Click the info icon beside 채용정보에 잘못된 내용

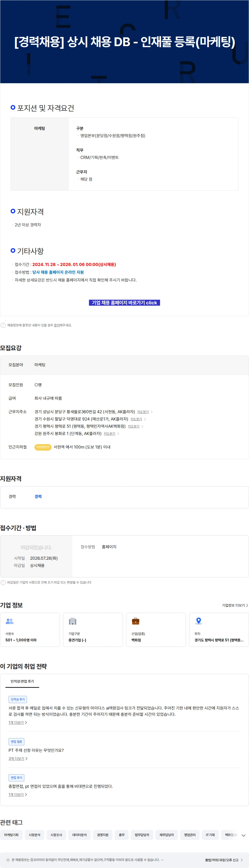point(3,325)
